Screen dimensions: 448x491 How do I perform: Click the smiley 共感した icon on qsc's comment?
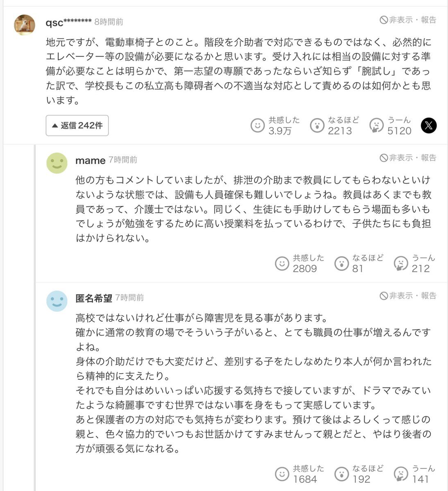click(258, 126)
